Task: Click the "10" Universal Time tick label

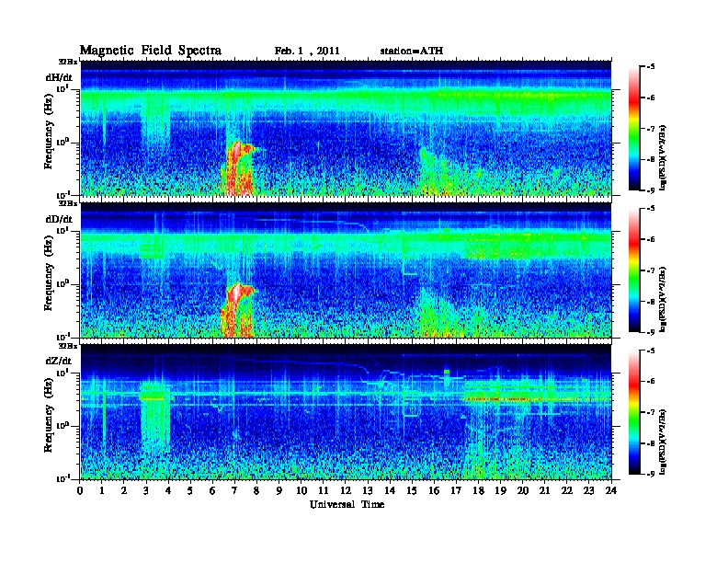Action: pos(301,491)
